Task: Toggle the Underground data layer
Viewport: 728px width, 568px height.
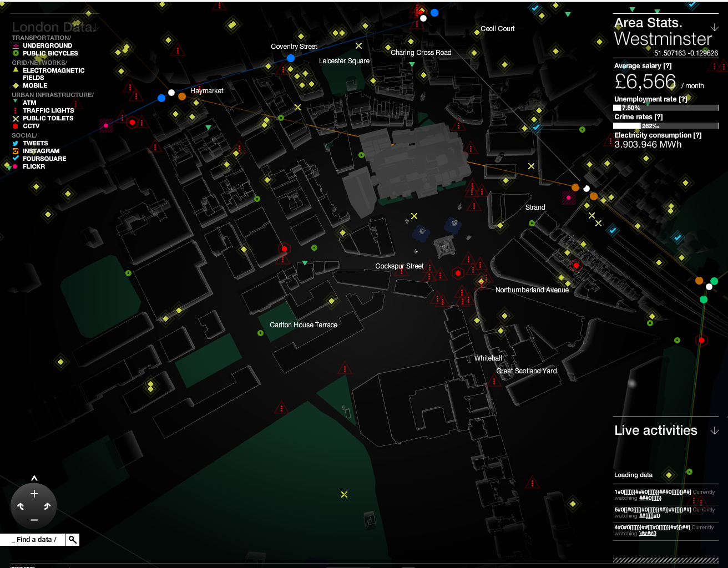Action: [47, 45]
